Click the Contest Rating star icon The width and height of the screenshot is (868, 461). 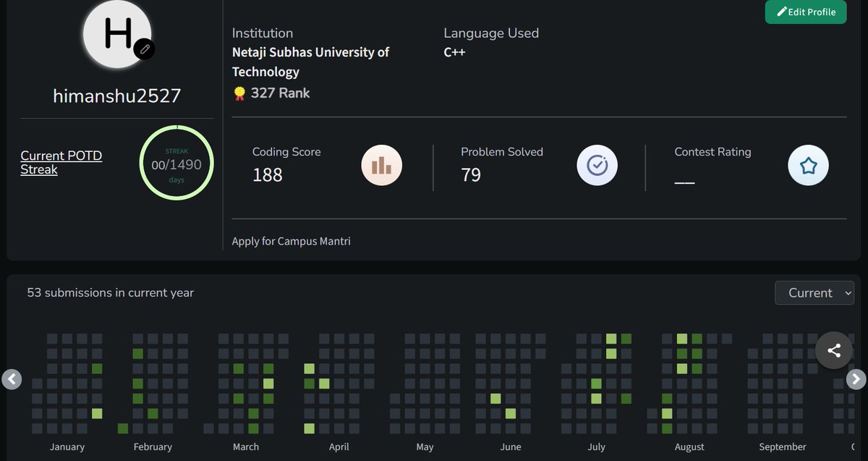[808, 166]
